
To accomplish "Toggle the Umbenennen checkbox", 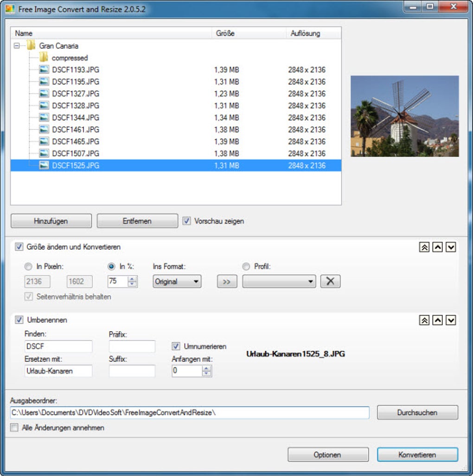I will point(19,320).
